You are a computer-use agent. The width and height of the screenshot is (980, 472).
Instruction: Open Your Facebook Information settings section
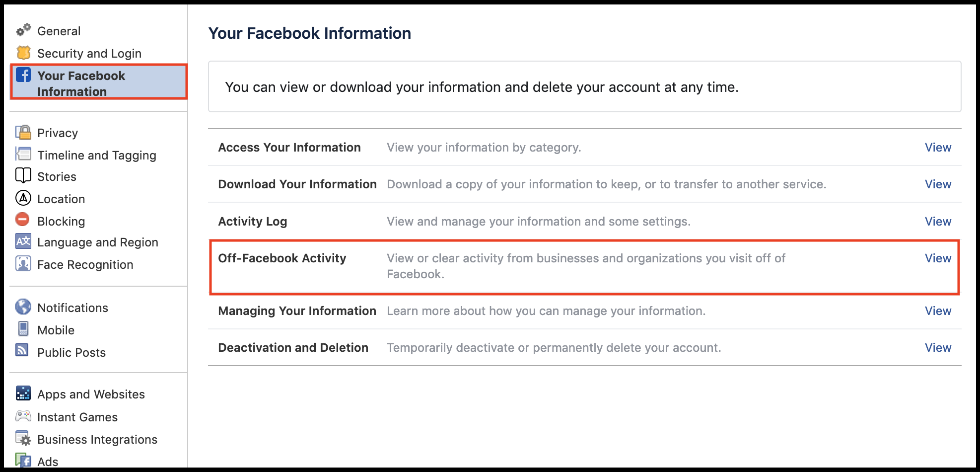81,83
